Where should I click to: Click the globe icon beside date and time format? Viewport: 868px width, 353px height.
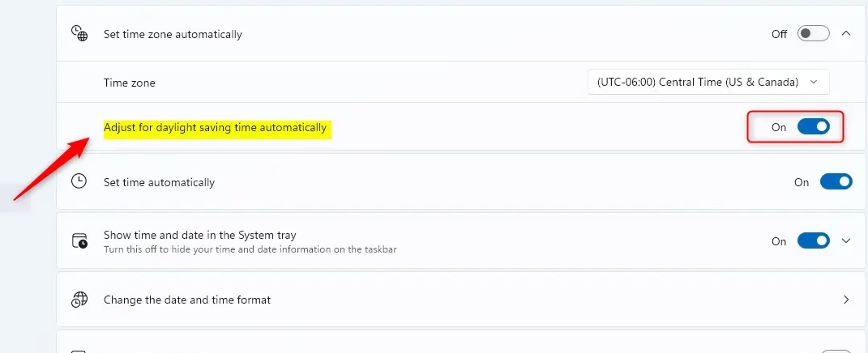point(79,300)
